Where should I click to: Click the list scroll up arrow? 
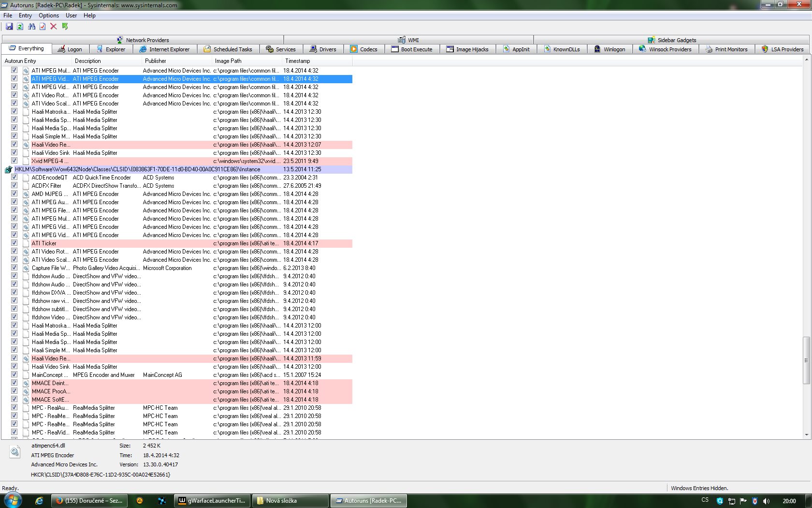pos(806,60)
